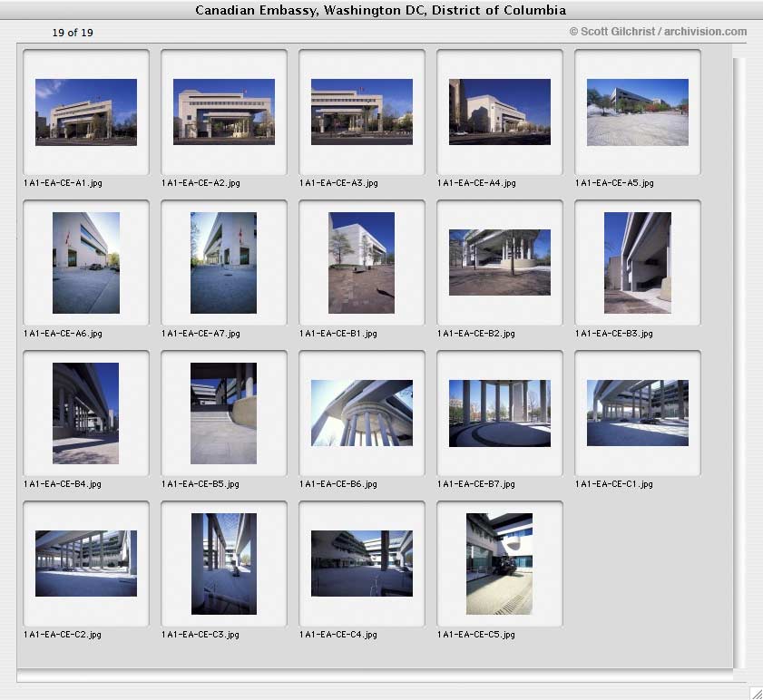Click the window resize grip corner
The image size is (763, 700).
pyautogui.click(x=756, y=694)
